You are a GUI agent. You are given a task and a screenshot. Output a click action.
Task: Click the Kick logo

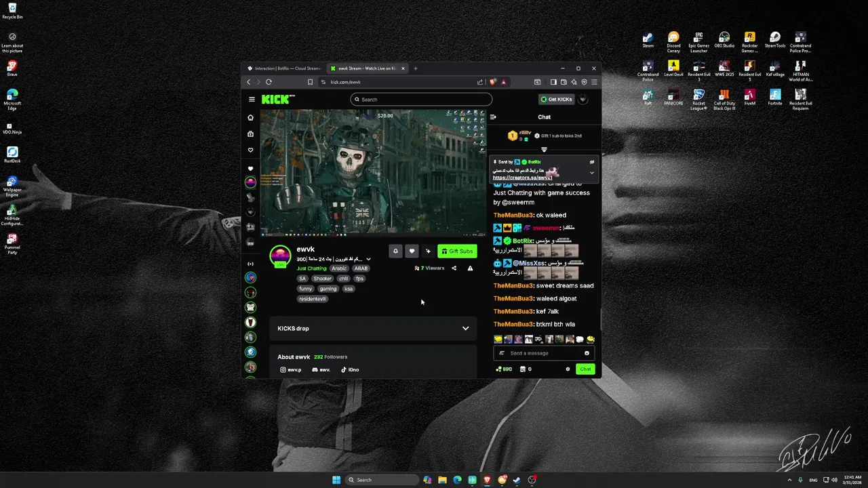point(278,99)
